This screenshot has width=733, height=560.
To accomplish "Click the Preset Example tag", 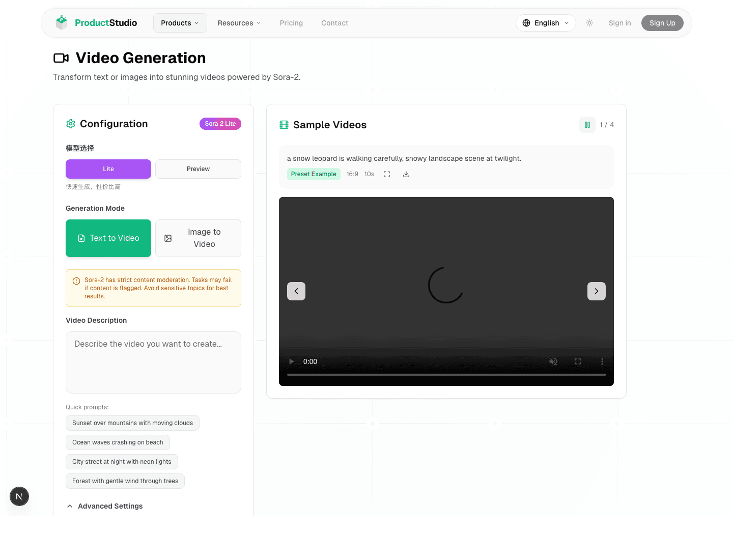I will tap(314, 174).
